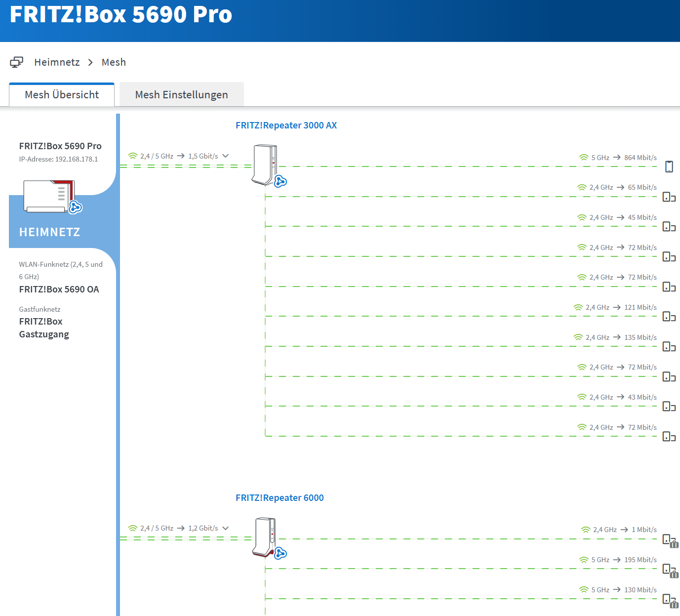Click the mesh badge on the 6000 repeater

(280, 553)
